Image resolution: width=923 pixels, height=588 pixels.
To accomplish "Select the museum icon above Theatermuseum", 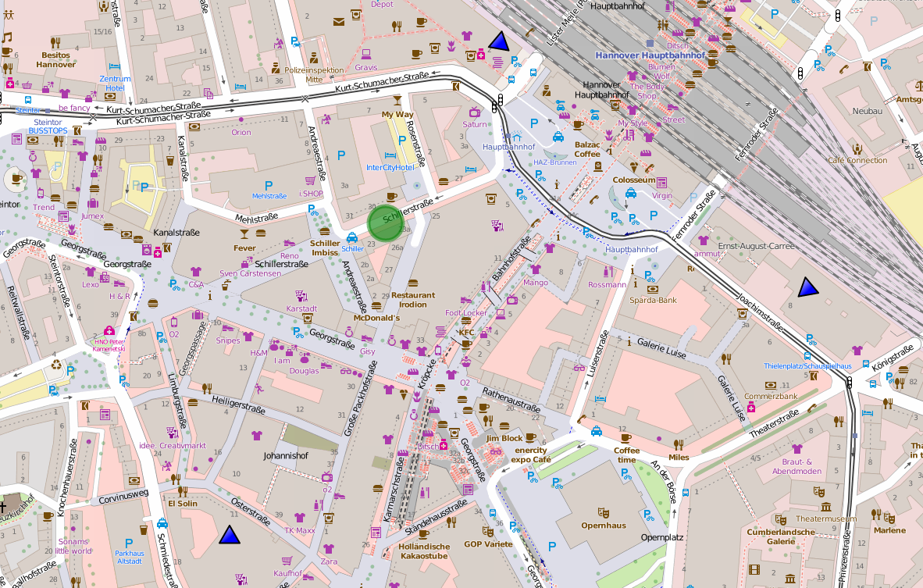I will click(x=826, y=507).
